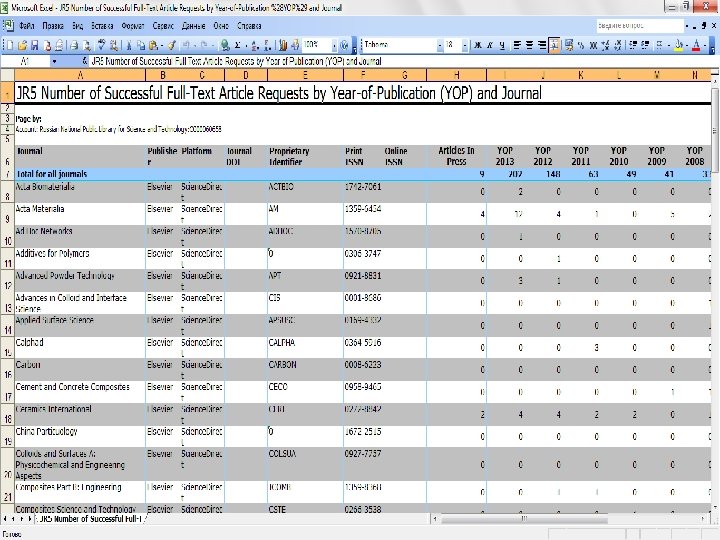Select the CARBON proprietary identifier cell
Screen dimensions: 720x540
(x=305, y=370)
